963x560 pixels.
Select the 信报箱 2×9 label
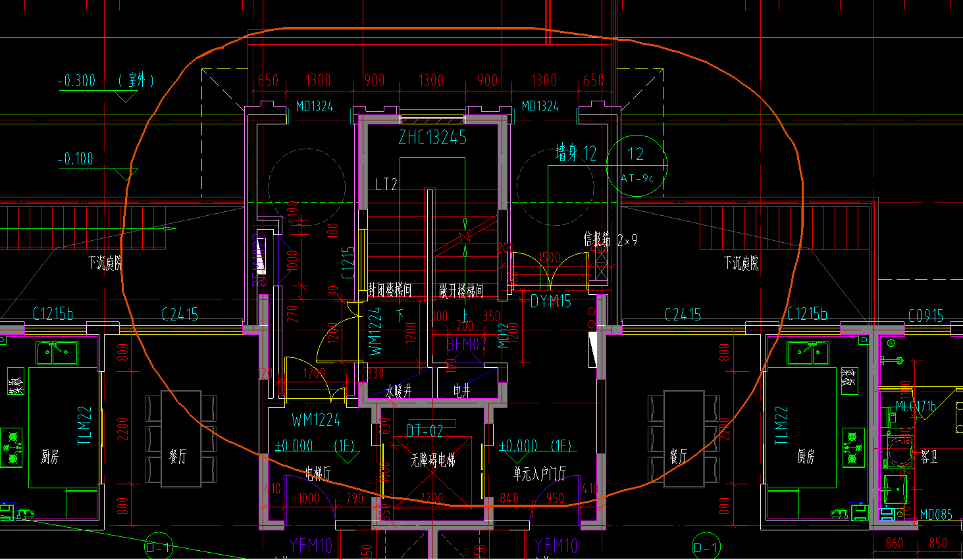point(610,240)
